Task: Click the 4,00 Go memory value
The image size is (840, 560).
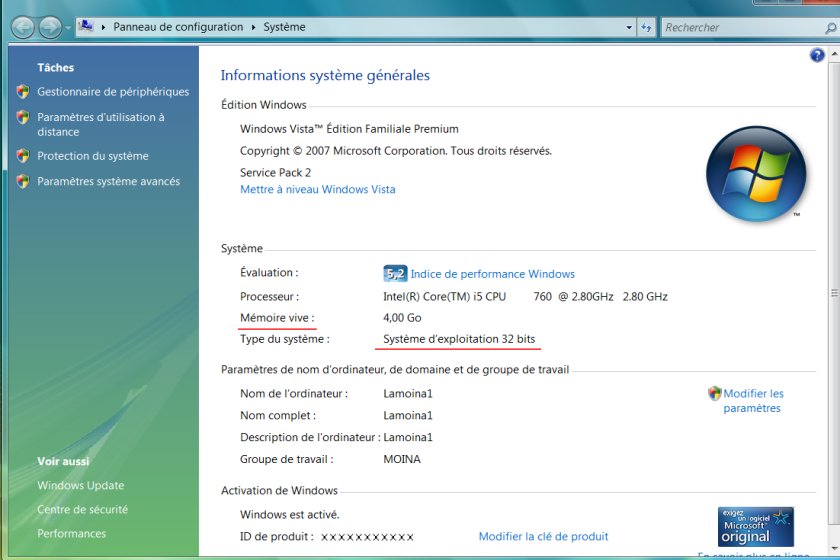Action: (x=402, y=318)
